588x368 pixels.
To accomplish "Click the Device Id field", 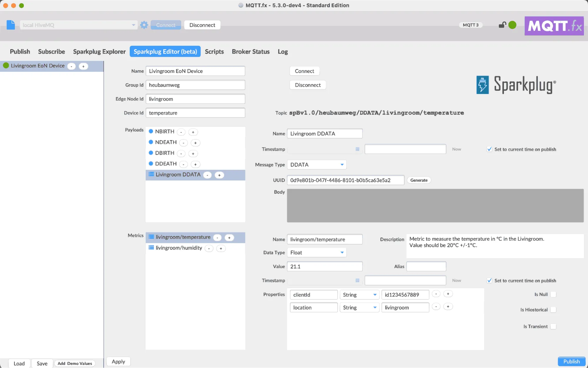I will 195,113.
